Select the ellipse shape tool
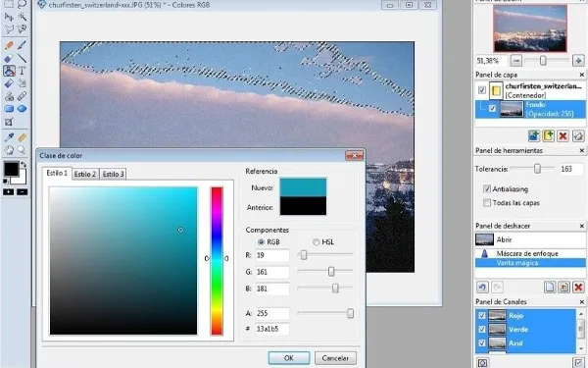588x368 pixels. pyautogui.click(x=22, y=109)
